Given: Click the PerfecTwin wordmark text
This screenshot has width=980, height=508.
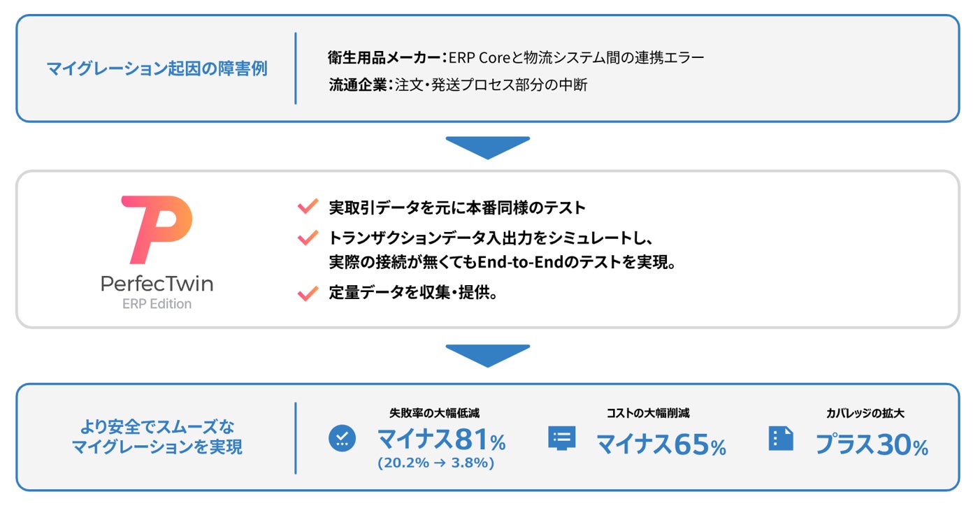Looking at the screenshot, I should 157,284.
